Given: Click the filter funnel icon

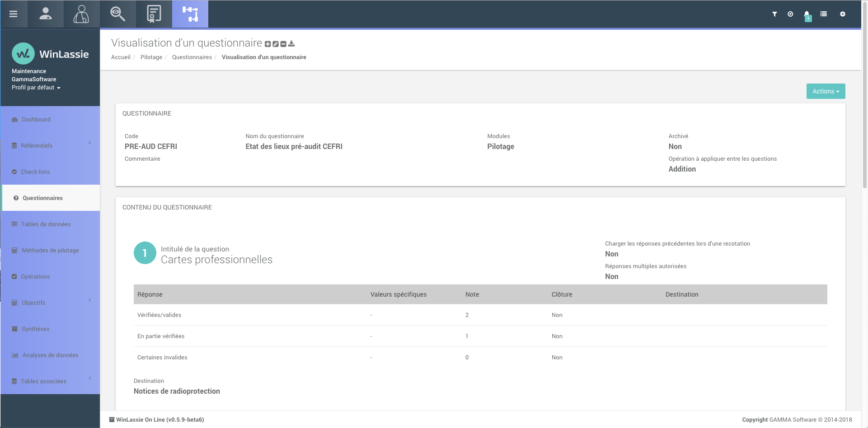Looking at the screenshot, I should 774,14.
